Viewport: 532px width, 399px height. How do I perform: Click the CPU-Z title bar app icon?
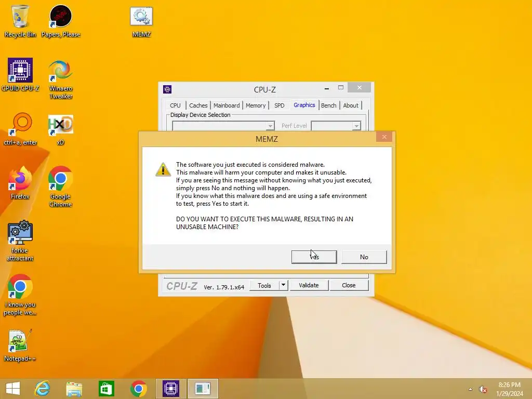coord(167,89)
